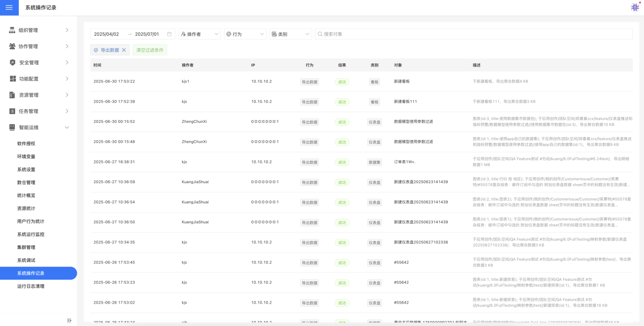Click the 功能配置 grid icon

(x=13, y=79)
